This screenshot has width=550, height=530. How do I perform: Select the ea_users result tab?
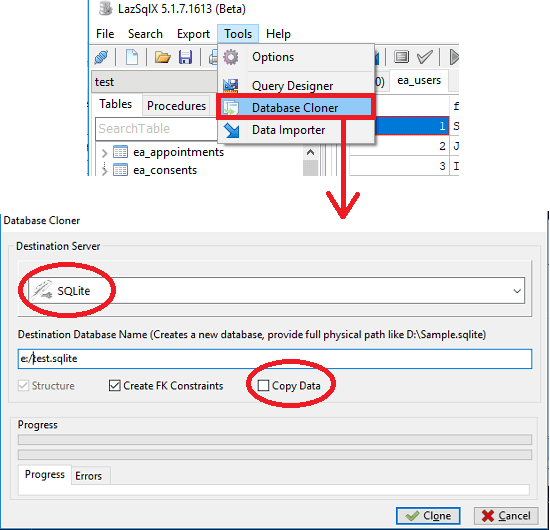(419, 80)
